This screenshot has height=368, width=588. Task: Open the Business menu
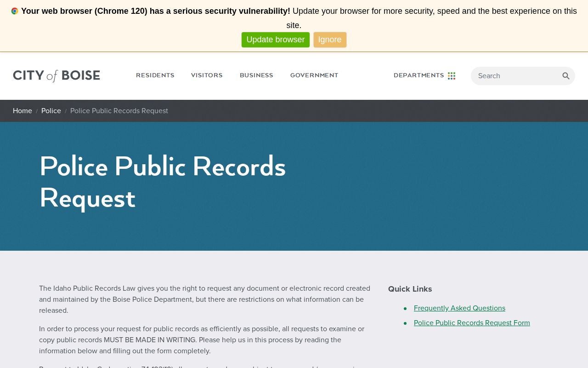[256, 75]
